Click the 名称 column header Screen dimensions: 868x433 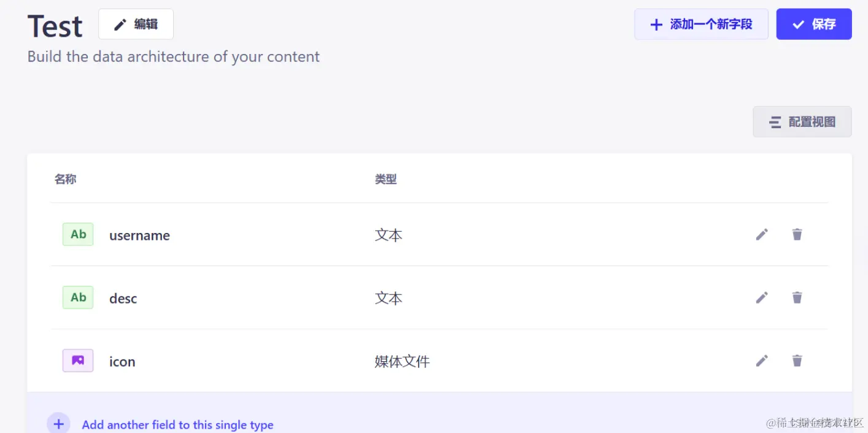65,178
